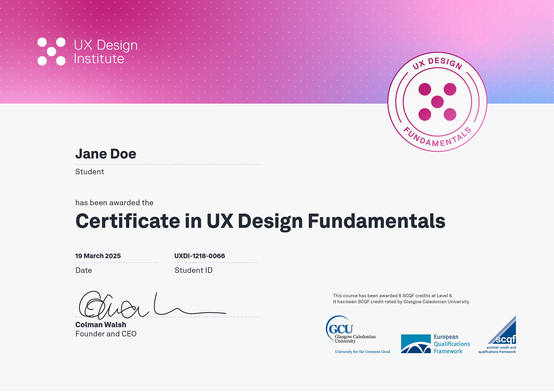
Task: Click the Student ID label
Action: (x=193, y=270)
